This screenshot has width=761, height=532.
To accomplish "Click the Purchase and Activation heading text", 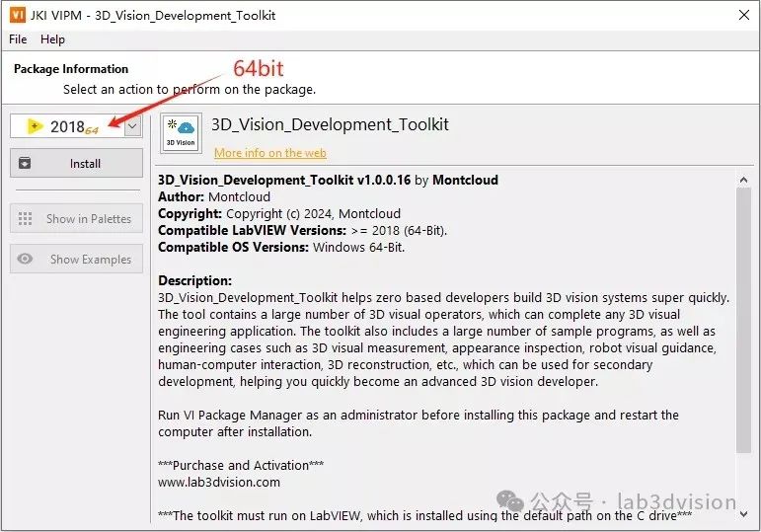I will tap(241, 465).
